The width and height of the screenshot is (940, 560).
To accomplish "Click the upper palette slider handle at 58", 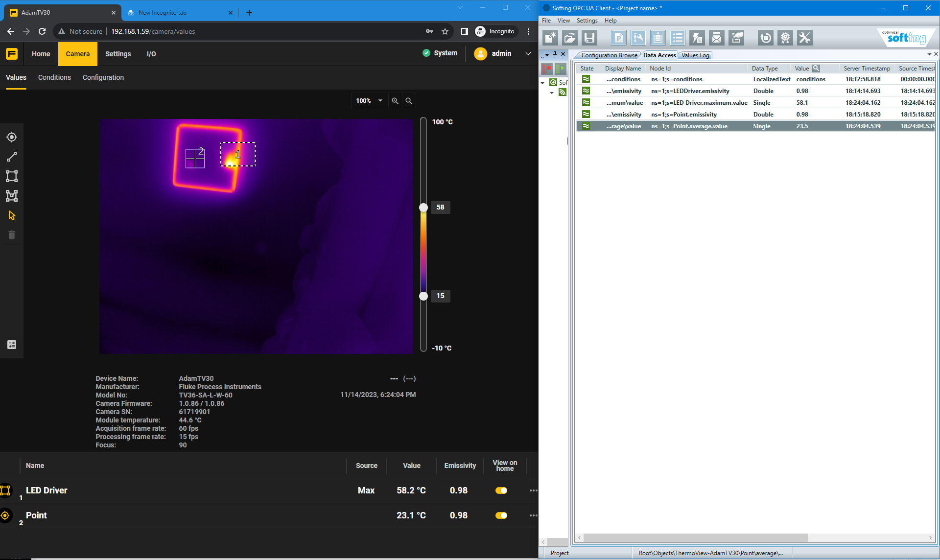I will pos(423,208).
